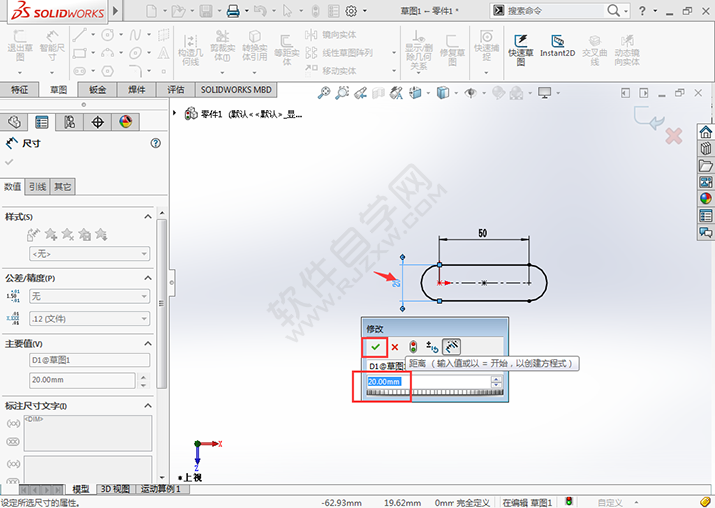This screenshot has height=508, width=715.
Task: Click the 20.00mm field in 主要值 section
Action: point(82,380)
